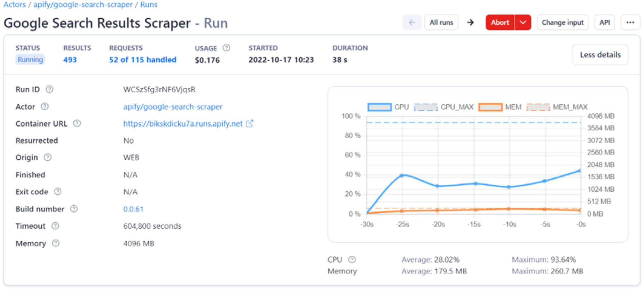
Task: Click help icon beside Timeout
Action: point(55,226)
